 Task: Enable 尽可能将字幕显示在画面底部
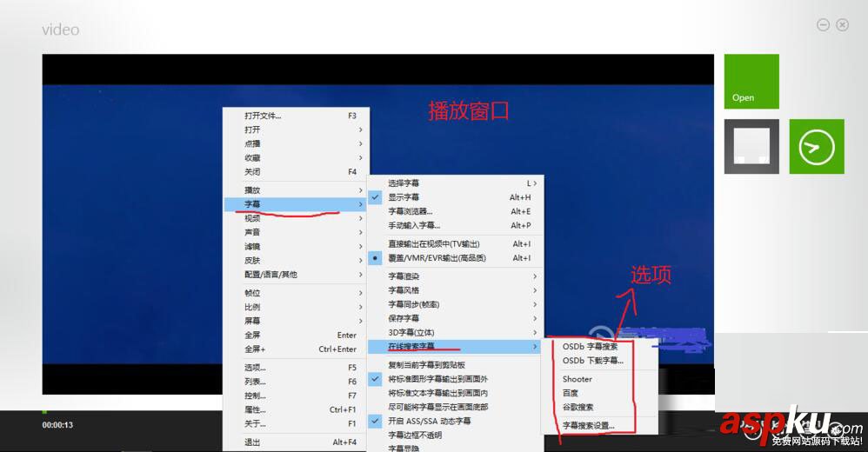457,407
